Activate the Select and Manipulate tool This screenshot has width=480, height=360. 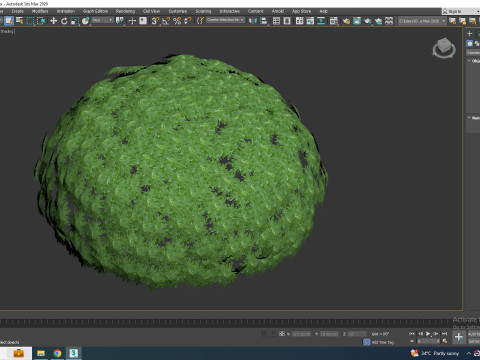pos(132,21)
